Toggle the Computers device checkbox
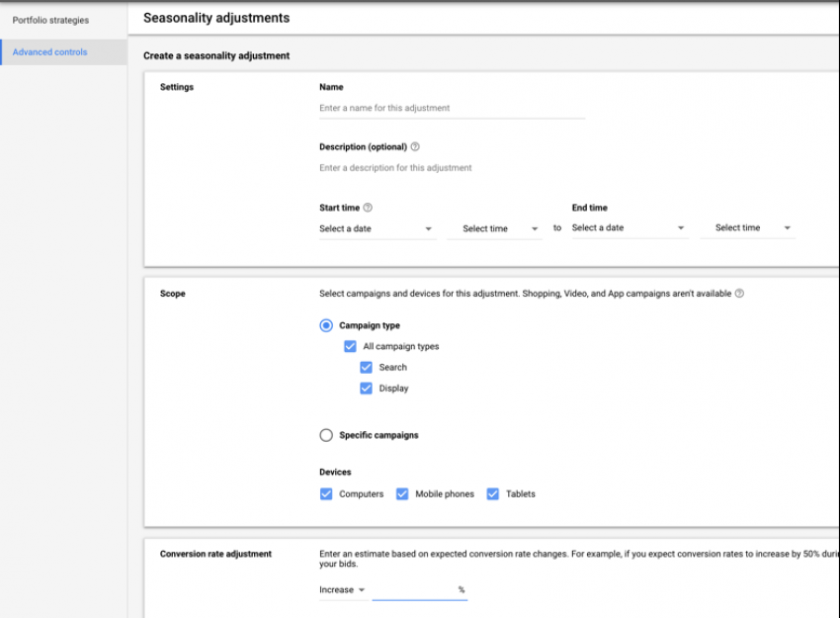Image resolution: width=840 pixels, height=618 pixels. click(326, 493)
